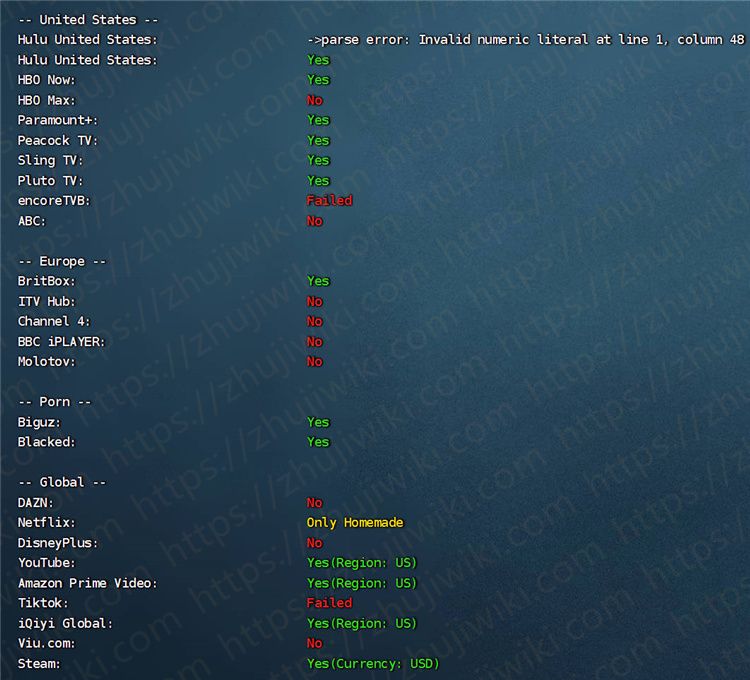Click the "Biguz:" label
This screenshot has width=750, height=680.
[x=40, y=422]
